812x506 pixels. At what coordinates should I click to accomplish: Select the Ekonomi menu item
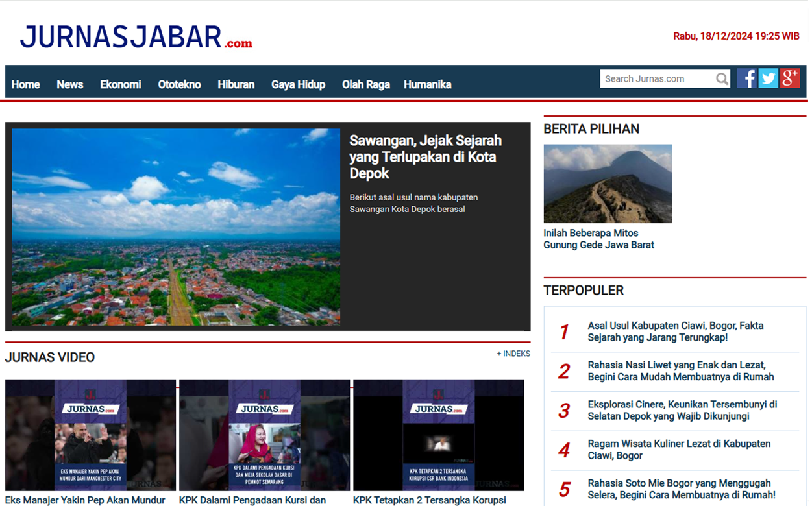coord(120,84)
